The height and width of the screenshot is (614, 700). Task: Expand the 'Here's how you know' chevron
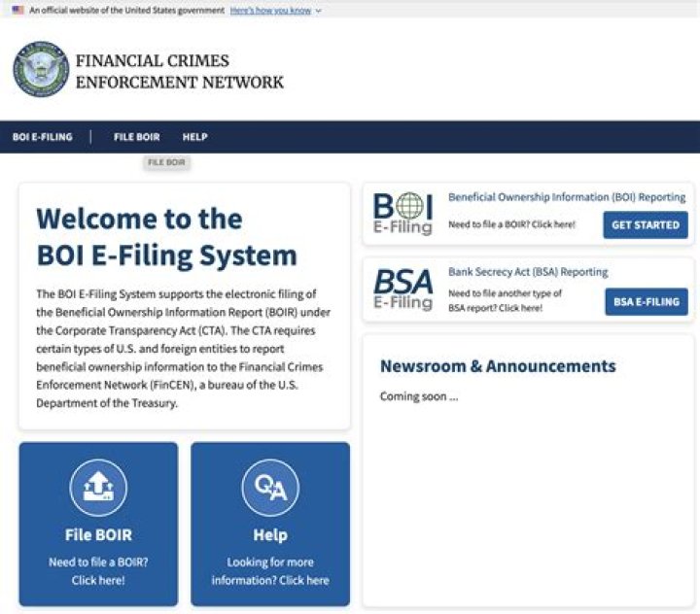coord(318,11)
